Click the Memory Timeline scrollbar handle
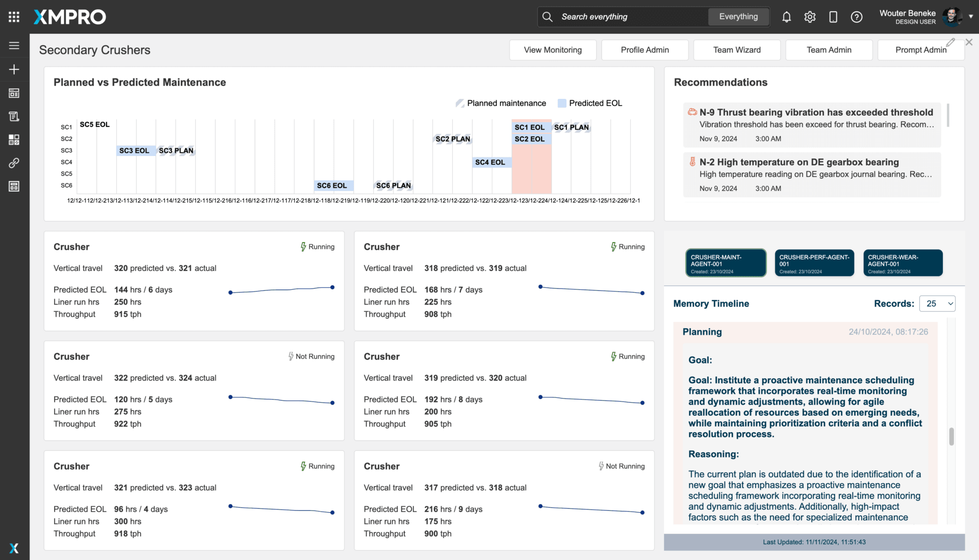This screenshot has height=560, width=979. pos(951,437)
